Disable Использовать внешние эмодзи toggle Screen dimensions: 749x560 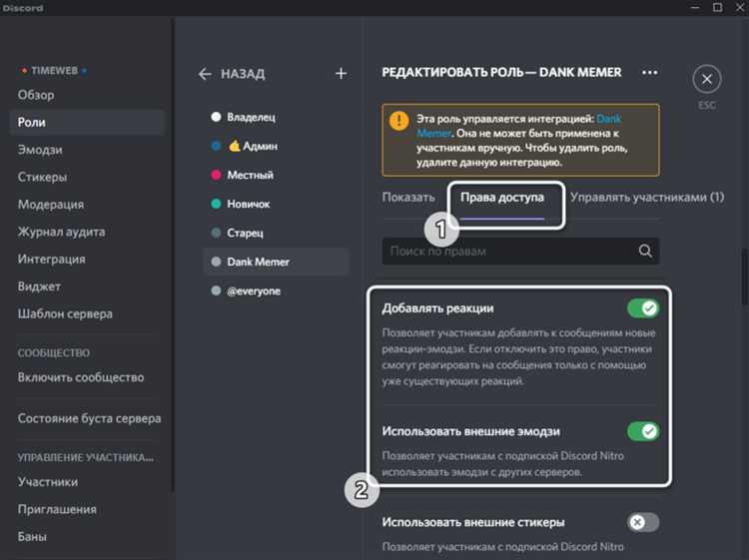click(643, 431)
